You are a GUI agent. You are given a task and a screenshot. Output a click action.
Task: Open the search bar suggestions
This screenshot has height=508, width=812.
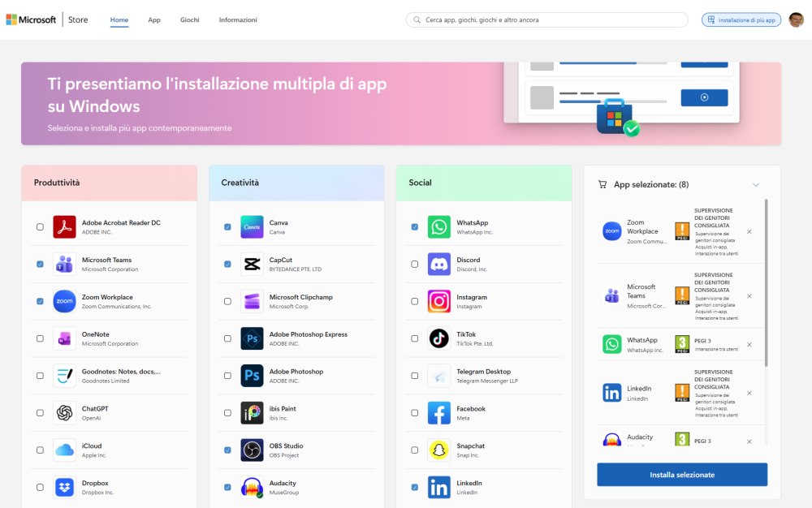click(545, 18)
